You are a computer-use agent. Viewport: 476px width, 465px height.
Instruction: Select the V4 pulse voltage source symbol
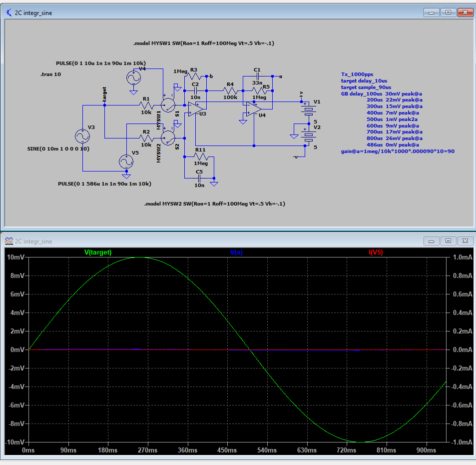point(133,77)
